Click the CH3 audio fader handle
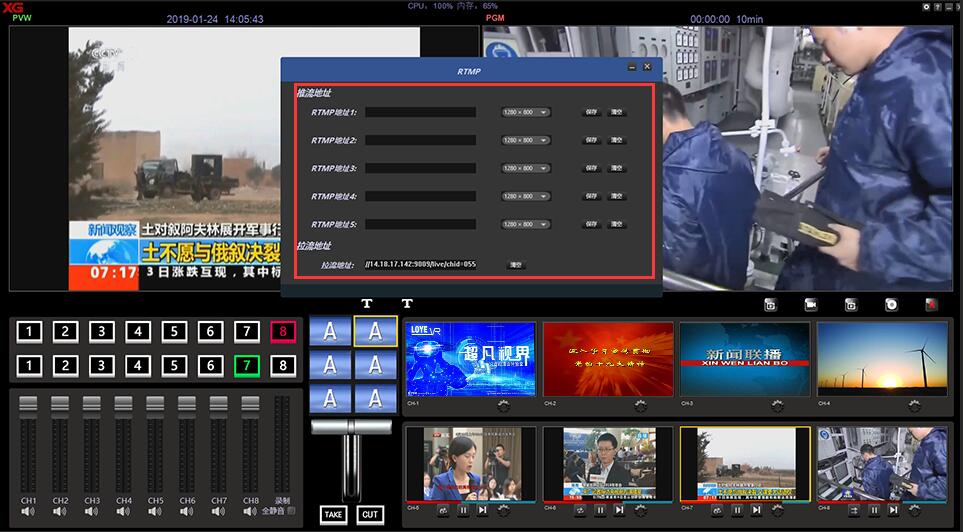 (x=92, y=403)
